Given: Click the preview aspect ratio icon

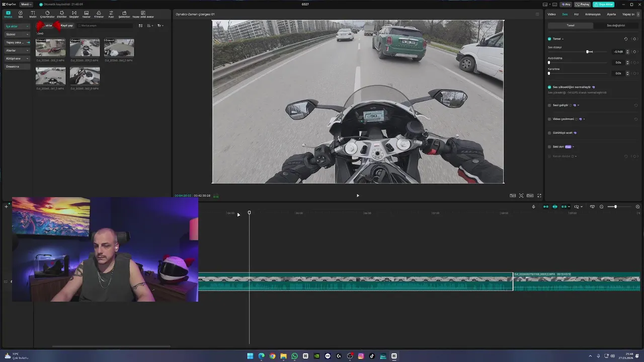Looking at the screenshot, I should (530, 196).
